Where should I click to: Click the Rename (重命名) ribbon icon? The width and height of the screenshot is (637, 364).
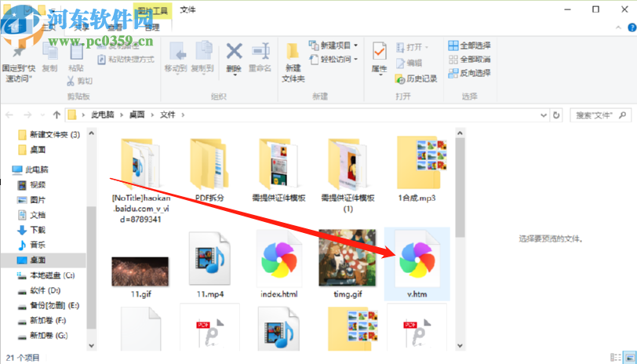pyautogui.click(x=260, y=52)
